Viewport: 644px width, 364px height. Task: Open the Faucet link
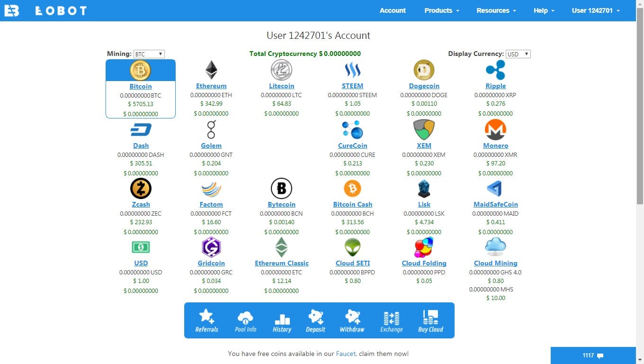click(x=346, y=354)
